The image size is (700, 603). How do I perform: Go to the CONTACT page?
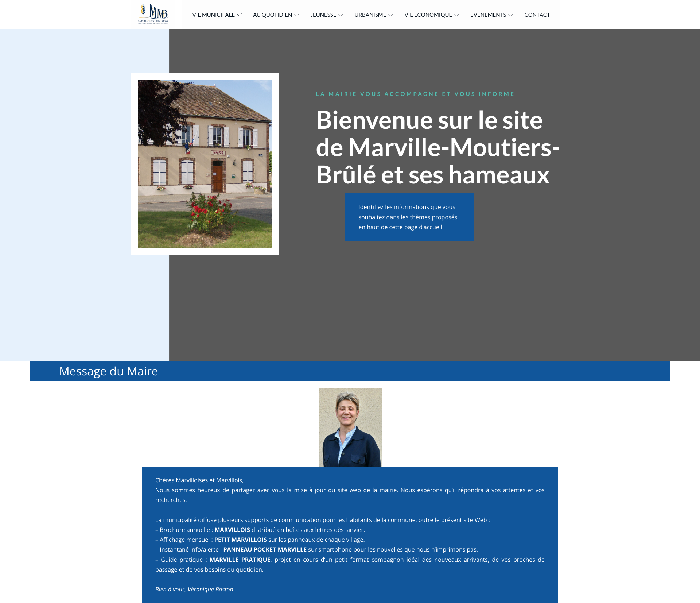click(537, 15)
